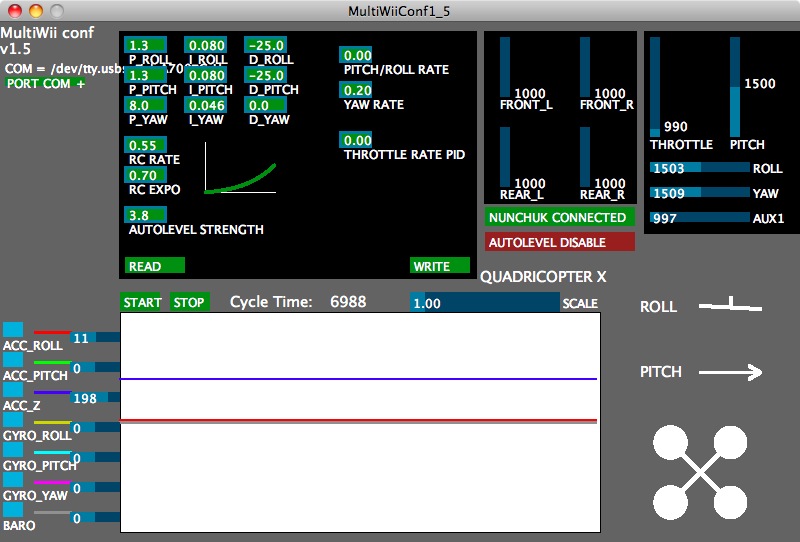Click the PITCH vertical RC bar
This screenshot has height=542, width=800.
pos(735,87)
